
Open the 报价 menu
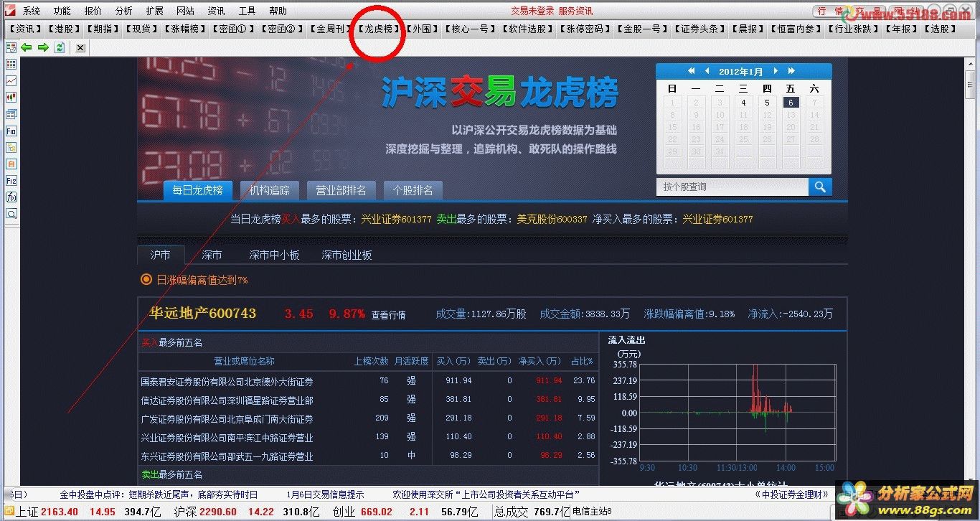[x=93, y=11]
